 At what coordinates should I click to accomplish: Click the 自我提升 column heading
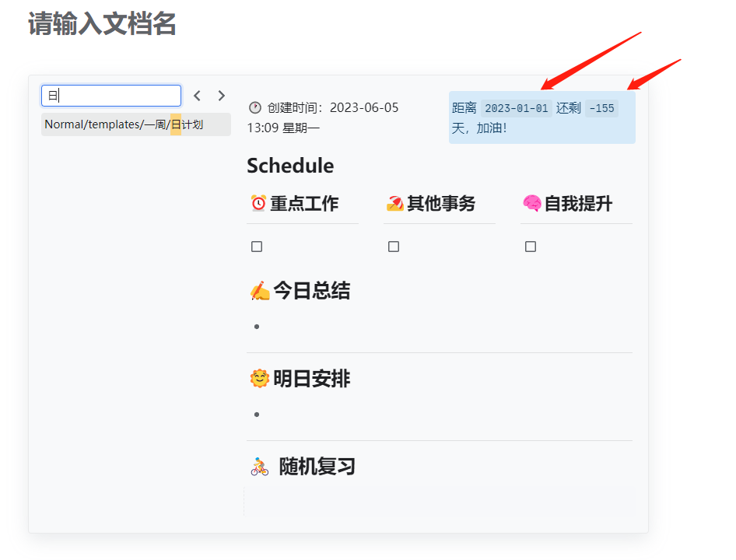click(578, 203)
